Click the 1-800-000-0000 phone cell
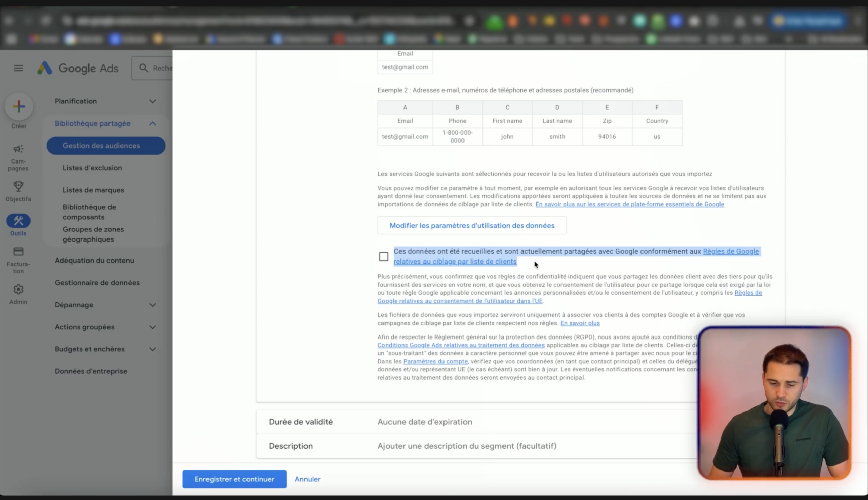This screenshot has height=500, width=868. pos(457,137)
